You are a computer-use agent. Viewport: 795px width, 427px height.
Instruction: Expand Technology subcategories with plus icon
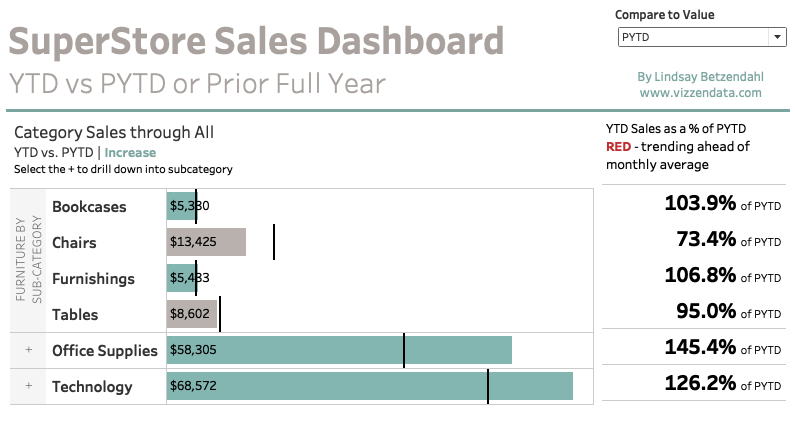(x=29, y=386)
